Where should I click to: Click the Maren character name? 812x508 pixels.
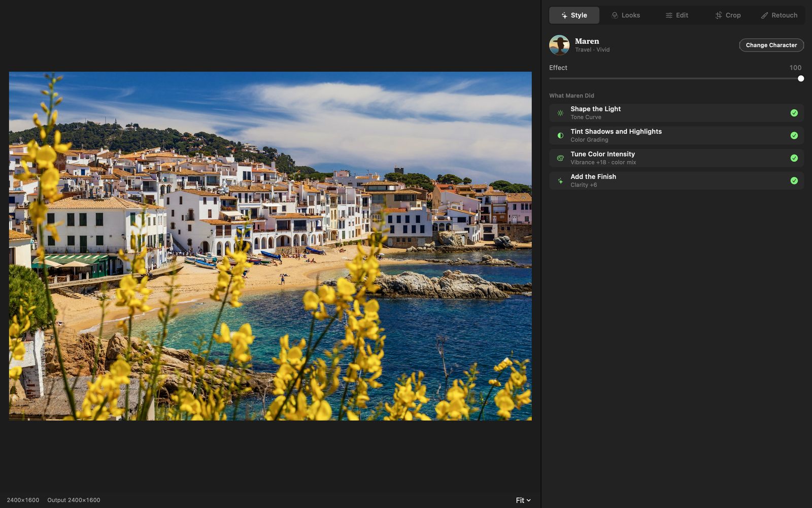[x=587, y=41]
